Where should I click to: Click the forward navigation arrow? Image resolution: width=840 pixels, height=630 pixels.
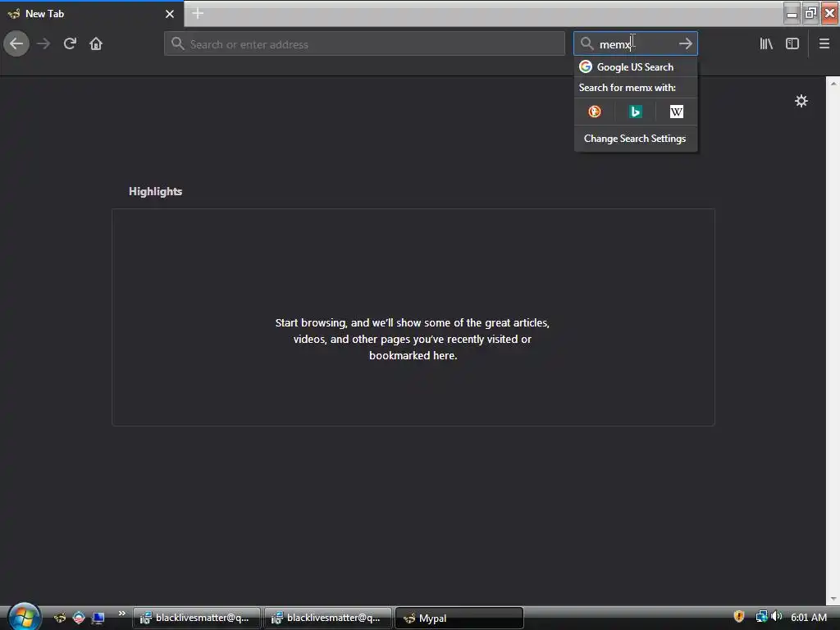[x=43, y=43]
